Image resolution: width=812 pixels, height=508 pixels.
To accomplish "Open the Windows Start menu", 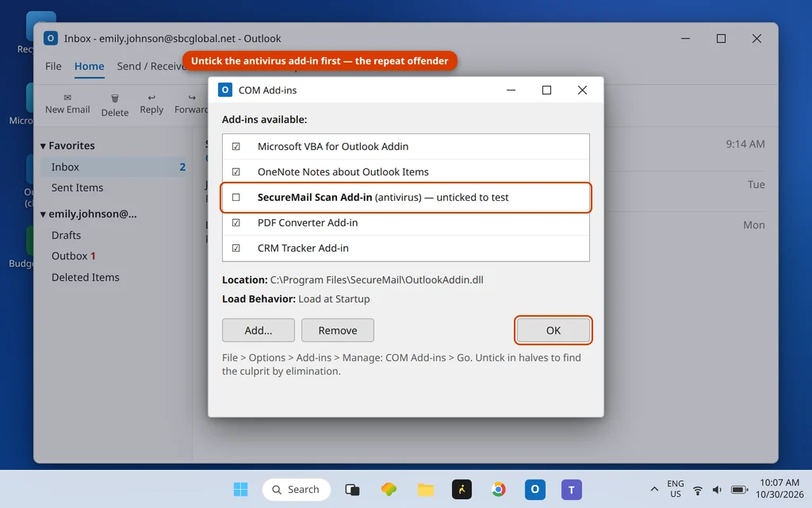I will pos(240,489).
